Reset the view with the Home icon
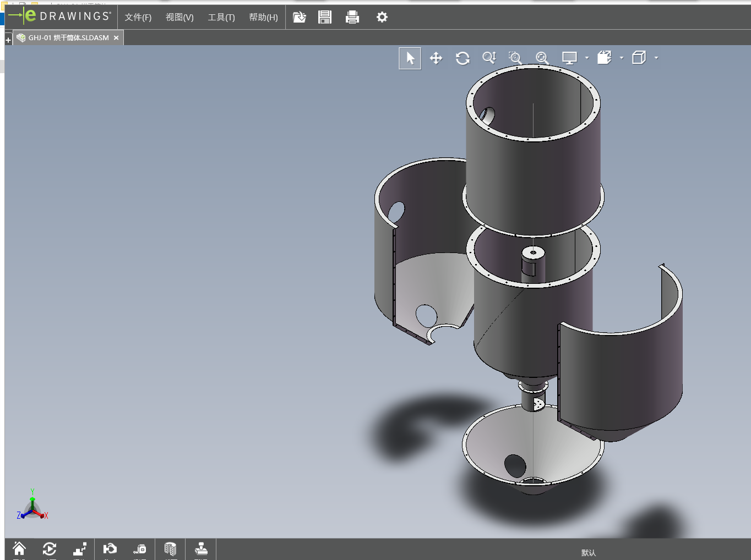The width and height of the screenshot is (751, 560). [x=19, y=549]
